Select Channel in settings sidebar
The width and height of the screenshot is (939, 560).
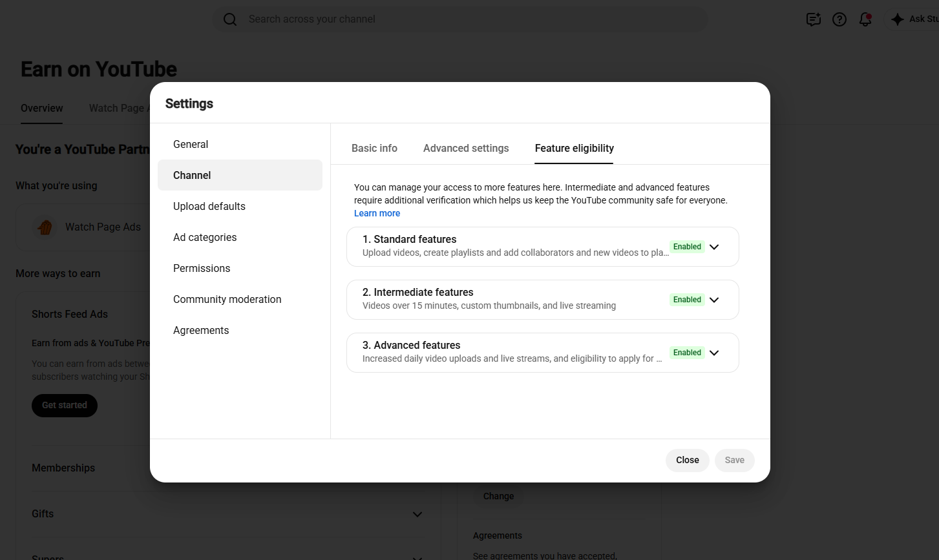point(240,175)
